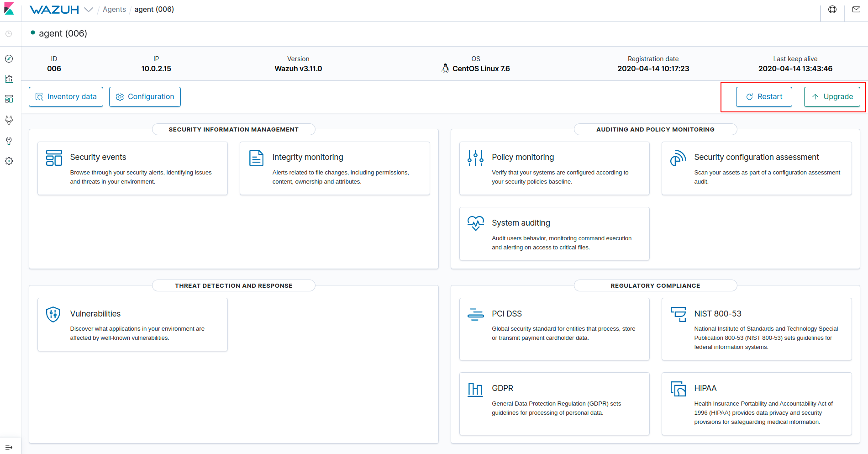Click the WAZUH logo text
The width and height of the screenshot is (868, 454).
click(x=54, y=10)
